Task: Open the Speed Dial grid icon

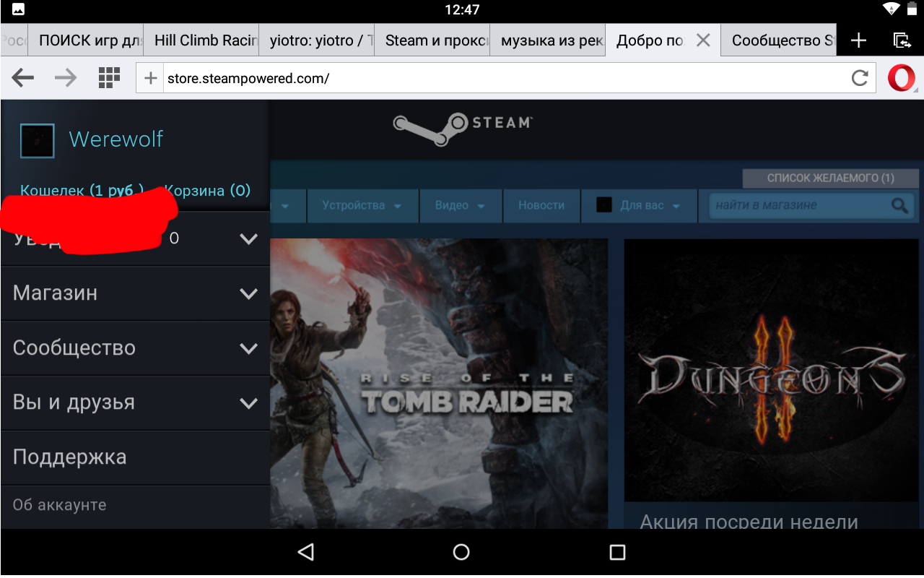Action: coord(109,78)
